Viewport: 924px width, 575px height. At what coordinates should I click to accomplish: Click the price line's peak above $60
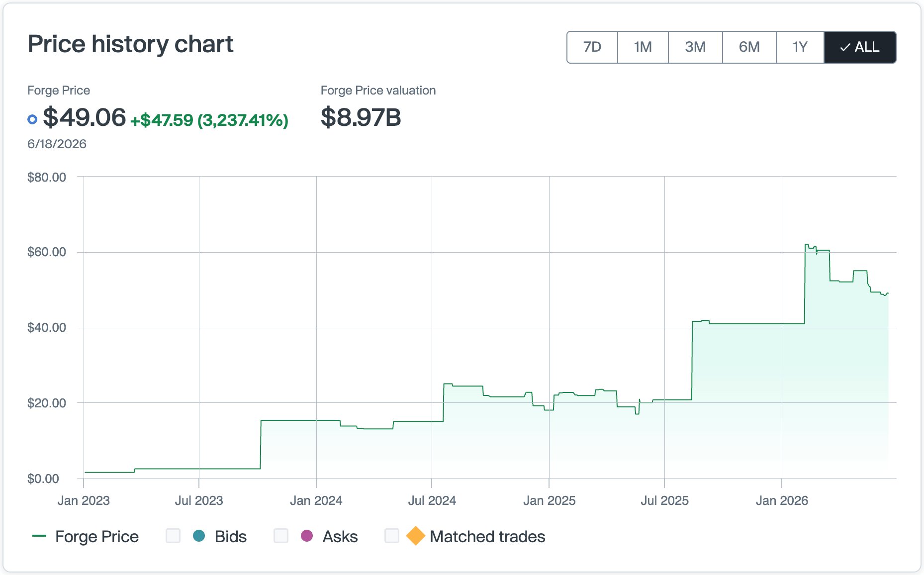(x=807, y=245)
